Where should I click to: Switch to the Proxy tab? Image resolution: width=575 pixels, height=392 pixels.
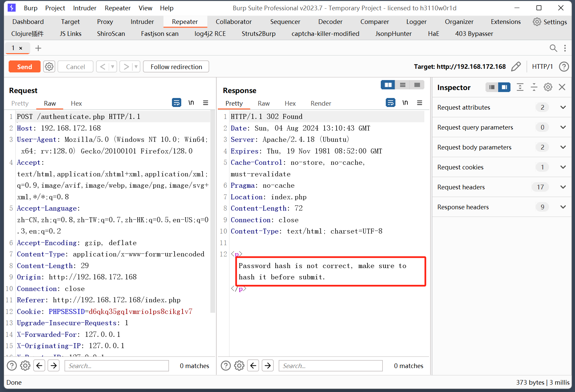[105, 22]
